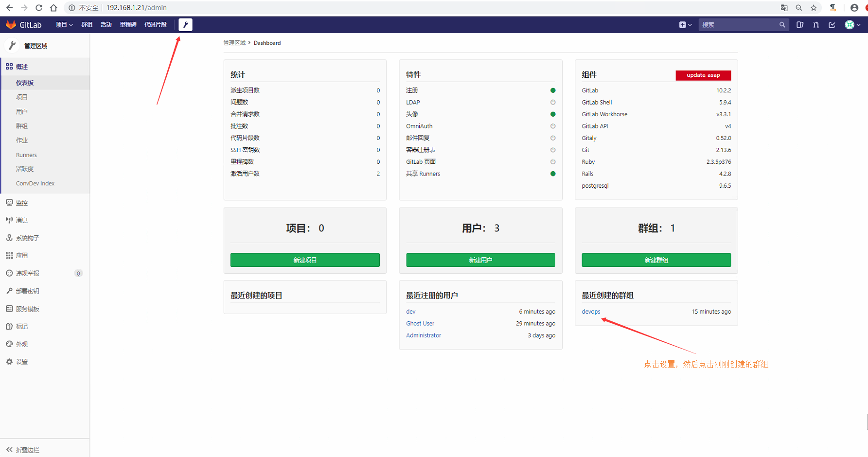
Task: Click the 邮件回复 power status icon
Action: coord(553,138)
